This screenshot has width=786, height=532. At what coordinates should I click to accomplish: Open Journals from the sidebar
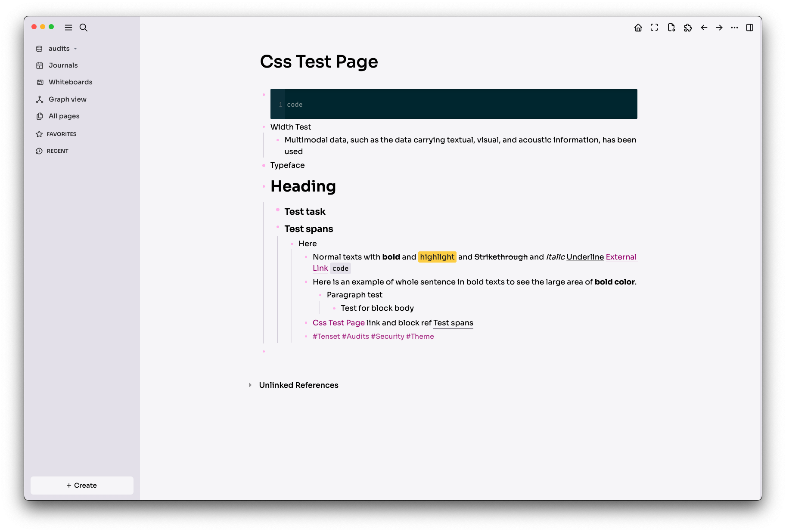[63, 65]
